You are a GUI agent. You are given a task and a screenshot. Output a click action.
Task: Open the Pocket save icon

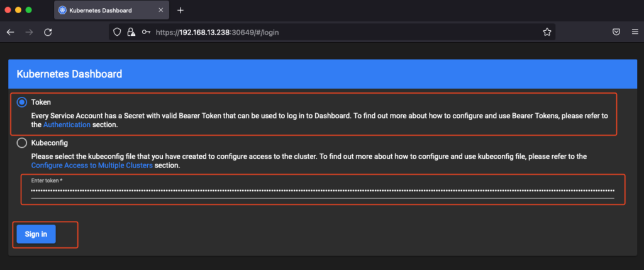[x=616, y=32]
